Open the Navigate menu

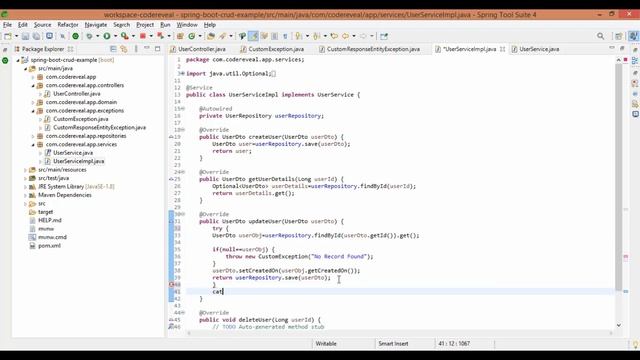(x=96, y=25)
